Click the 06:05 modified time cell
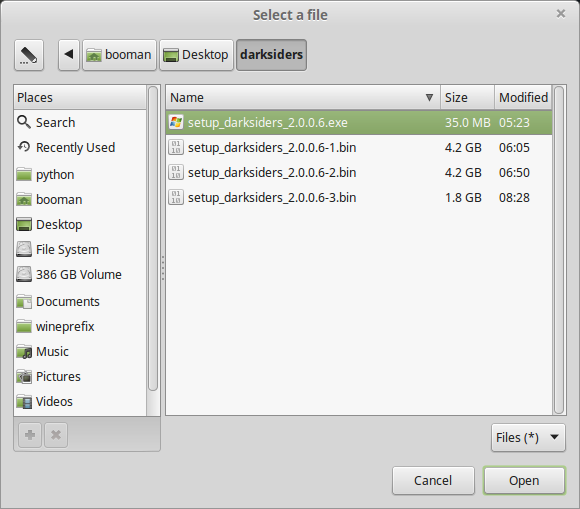The width and height of the screenshot is (580, 509). (514, 148)
